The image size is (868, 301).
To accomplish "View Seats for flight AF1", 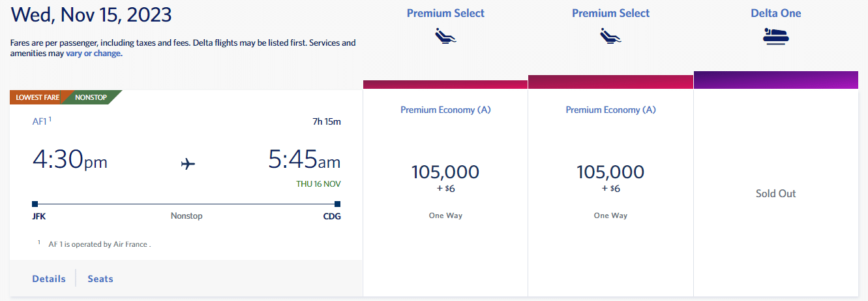I will (100, 279).
